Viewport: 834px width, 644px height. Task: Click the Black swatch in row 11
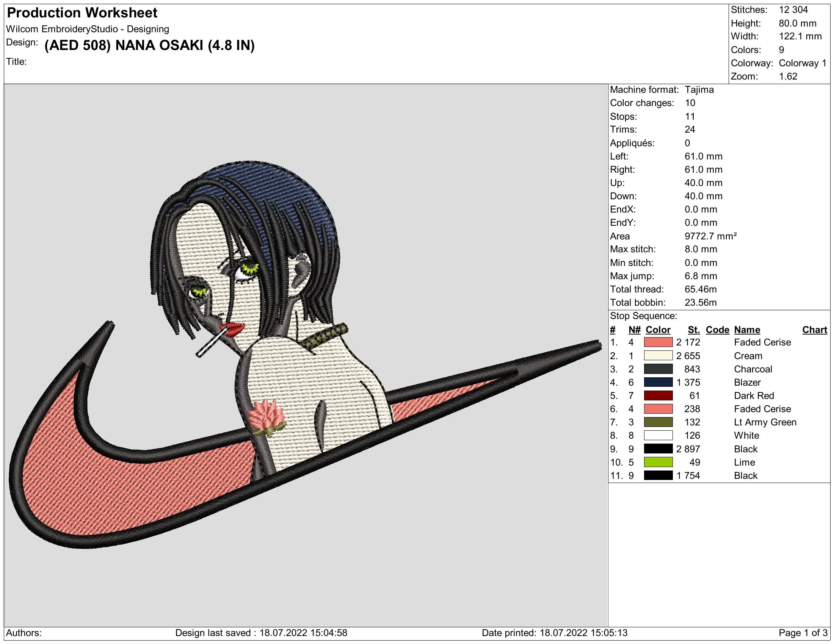click(658, 475)
